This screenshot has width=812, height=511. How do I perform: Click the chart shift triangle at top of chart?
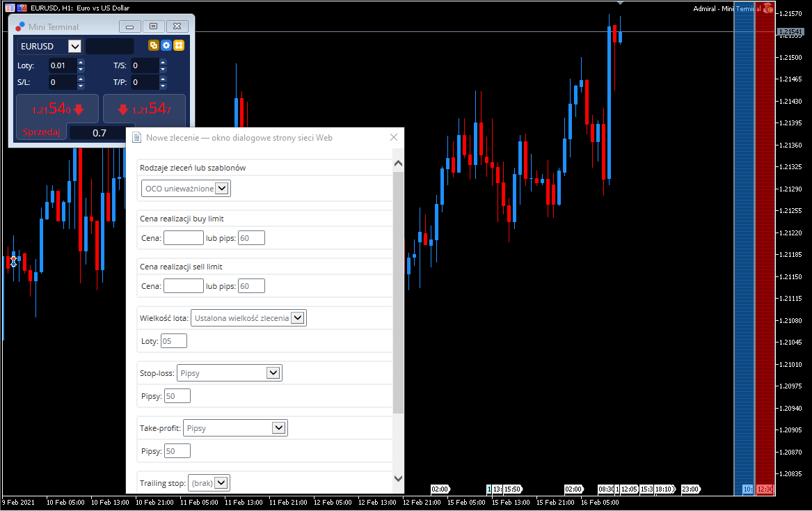pyautogui.click(x=620, y=3)
